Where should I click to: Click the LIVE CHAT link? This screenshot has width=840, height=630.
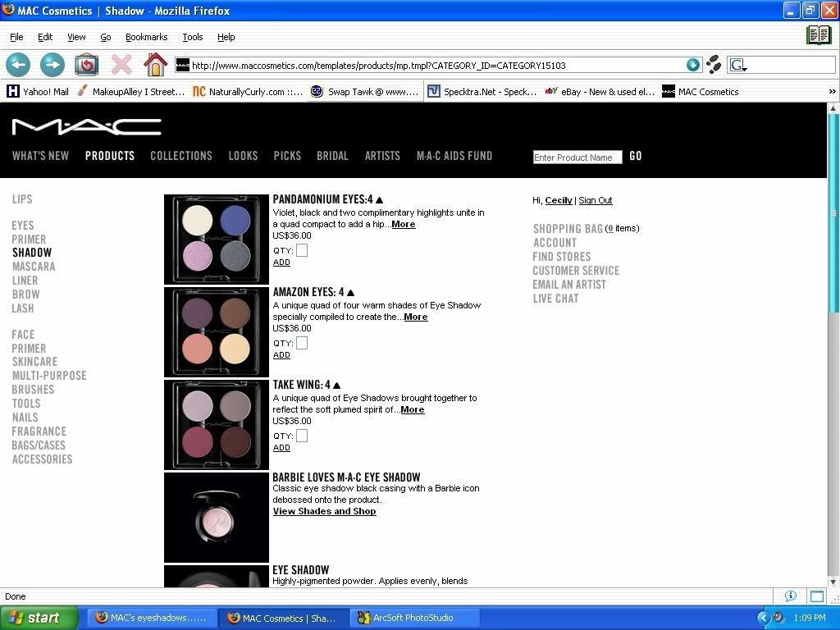tap(555, 299)
